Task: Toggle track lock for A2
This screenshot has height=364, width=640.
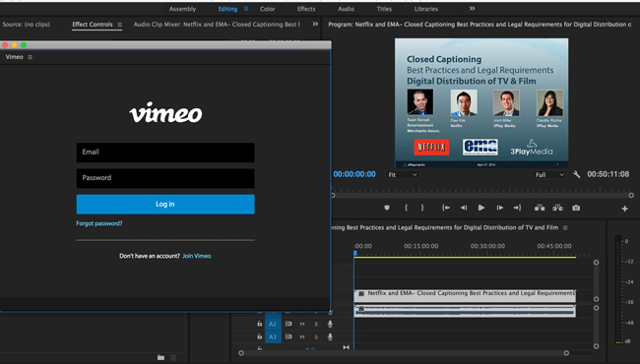Action: click(260, 324)
